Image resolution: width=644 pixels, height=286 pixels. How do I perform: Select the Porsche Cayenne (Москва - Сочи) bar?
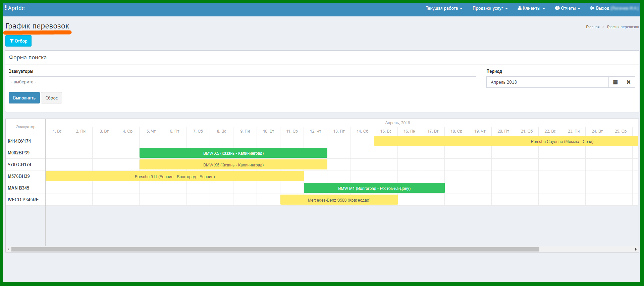506,141
